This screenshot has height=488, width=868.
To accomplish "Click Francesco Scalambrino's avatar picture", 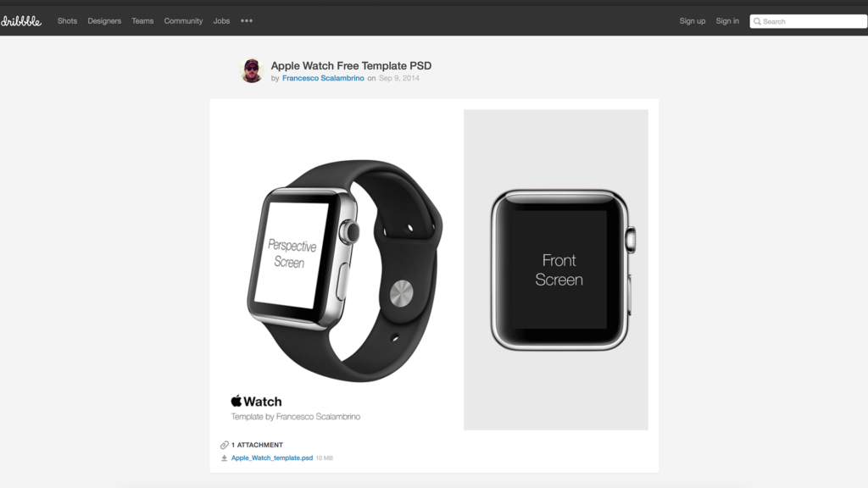I will pyautogui.click(x=251, y=70).
